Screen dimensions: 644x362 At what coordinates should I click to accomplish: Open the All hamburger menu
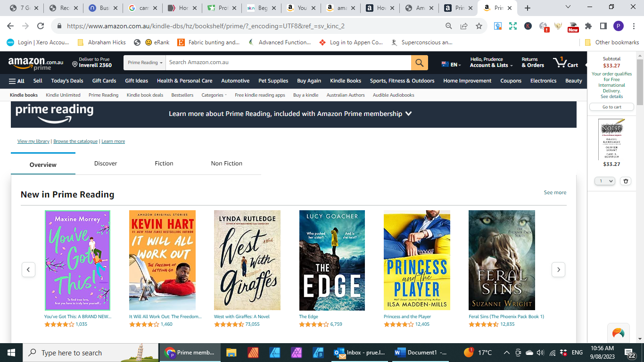(17, 81)
